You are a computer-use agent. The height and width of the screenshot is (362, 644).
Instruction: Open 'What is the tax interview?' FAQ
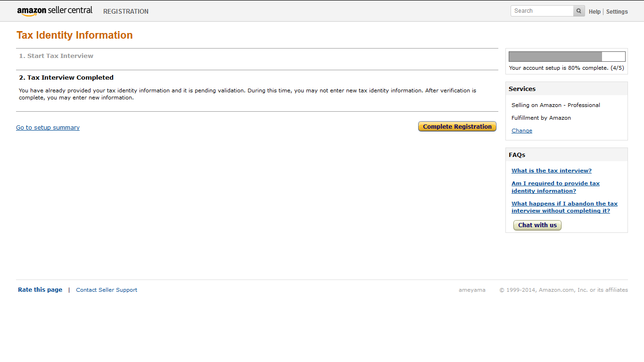coord(551,171)
